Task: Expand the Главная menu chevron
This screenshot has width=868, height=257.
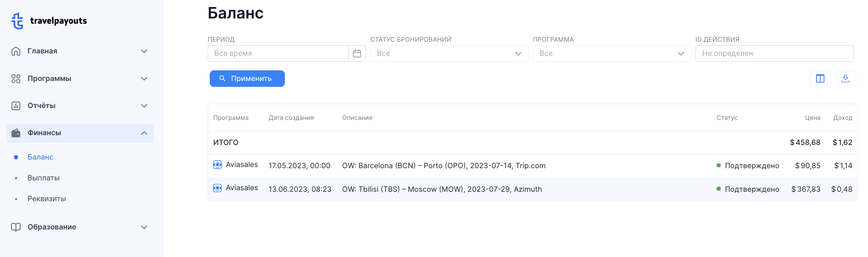Action: 144,51
